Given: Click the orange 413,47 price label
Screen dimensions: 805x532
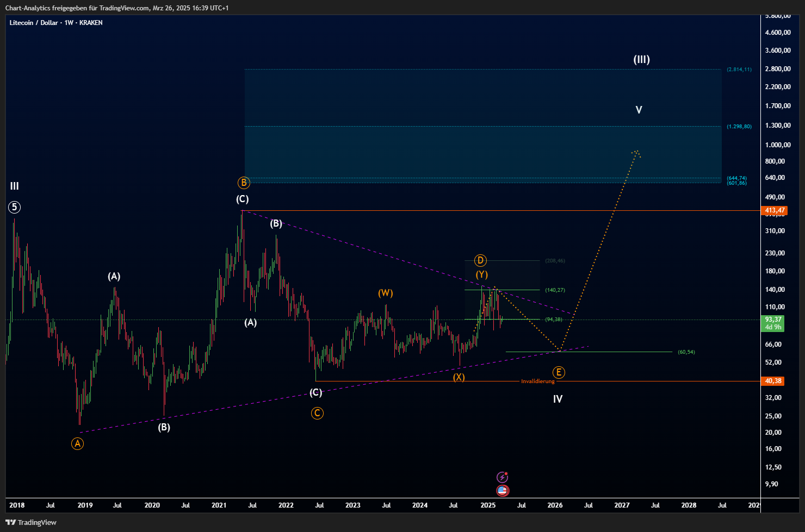Looking at the screenshot, I should [775, 210].
